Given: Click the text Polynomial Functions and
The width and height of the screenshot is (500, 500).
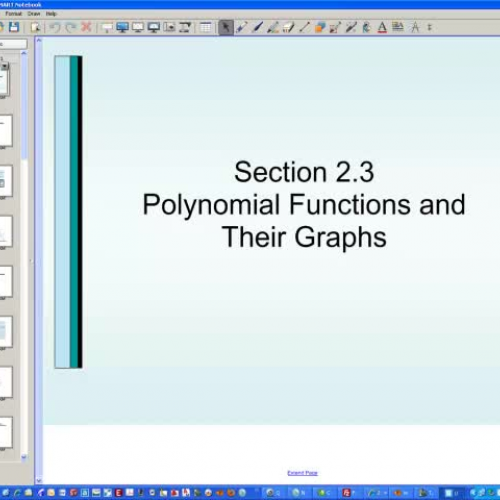Looking at the screenshot, I should click(304, 205).
